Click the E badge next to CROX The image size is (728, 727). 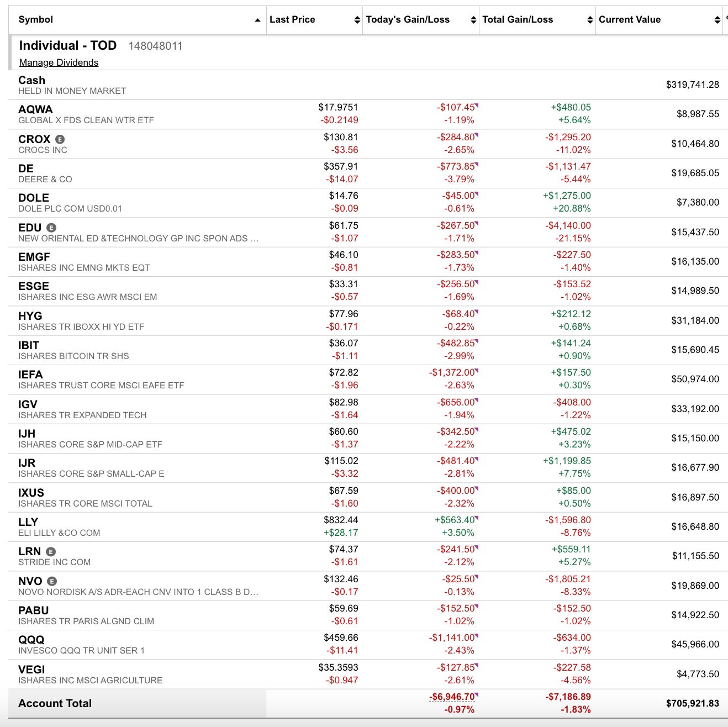[60, 139]
